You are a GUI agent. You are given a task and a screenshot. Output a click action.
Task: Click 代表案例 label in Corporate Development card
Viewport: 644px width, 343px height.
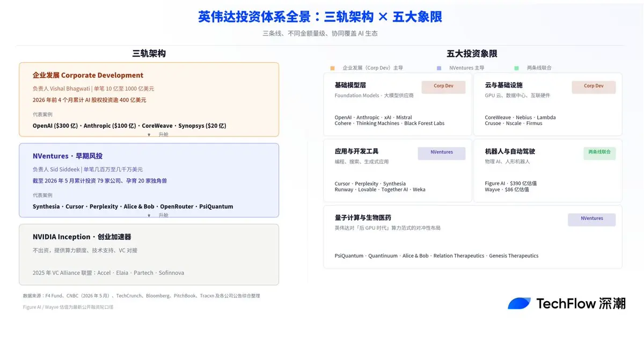click(42, 114)
